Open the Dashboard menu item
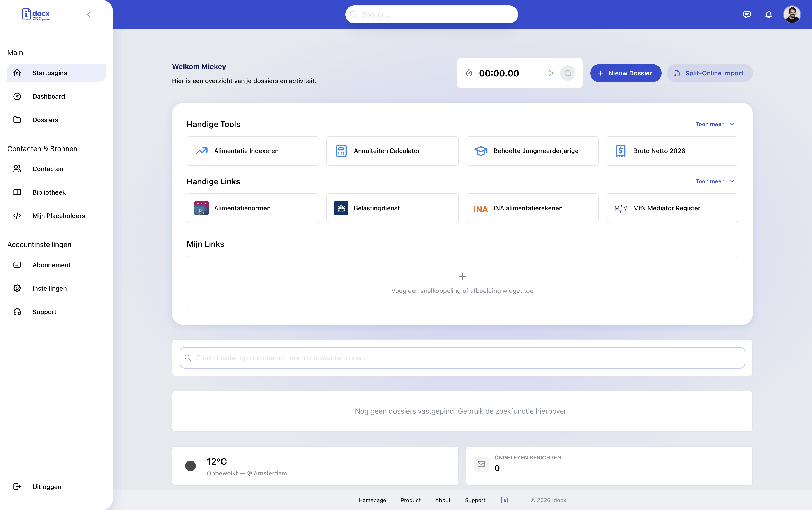The width and height of the screenshot is (812, 510). coord(49,96)
